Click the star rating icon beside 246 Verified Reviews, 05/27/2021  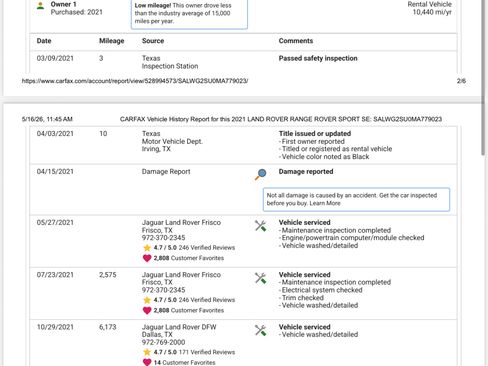tap(147, 248)
